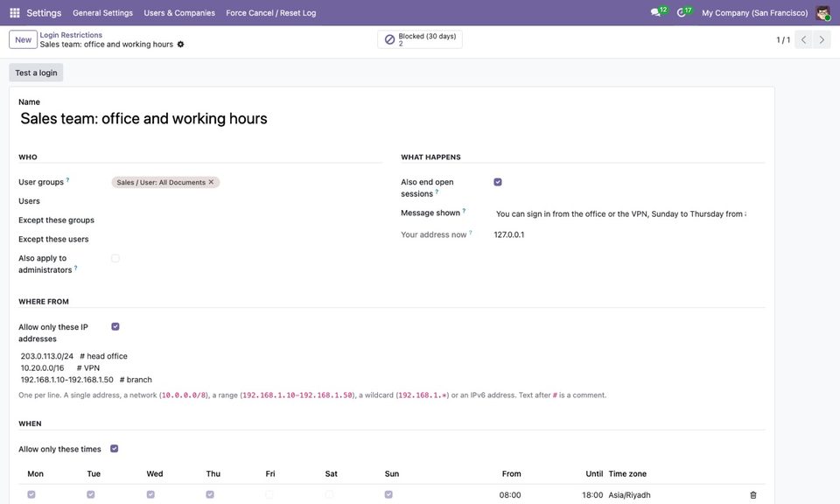Edit the allowed IP addresses text area
The width and height of the screenshot is (840, 504).
point(392,368)
